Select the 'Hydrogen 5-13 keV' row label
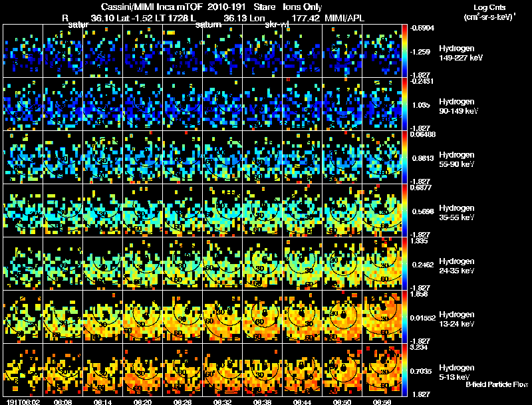This screenshot has height=405, width=532. [x=457, y=372]
